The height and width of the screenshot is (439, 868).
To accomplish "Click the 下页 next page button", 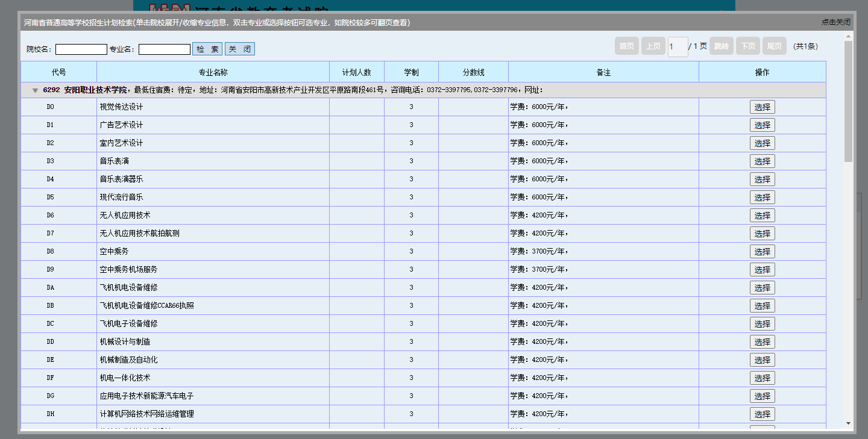I will (748, 46).
